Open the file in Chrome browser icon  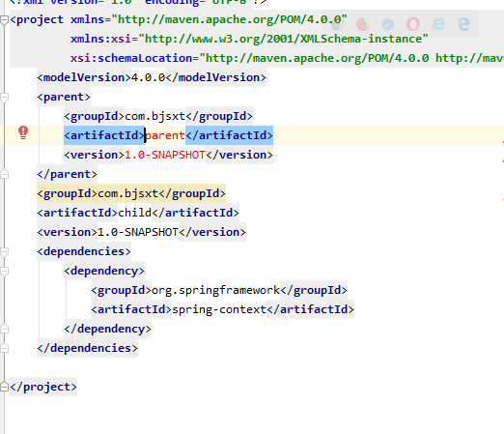pyautogui.click(x=338, y=24)
